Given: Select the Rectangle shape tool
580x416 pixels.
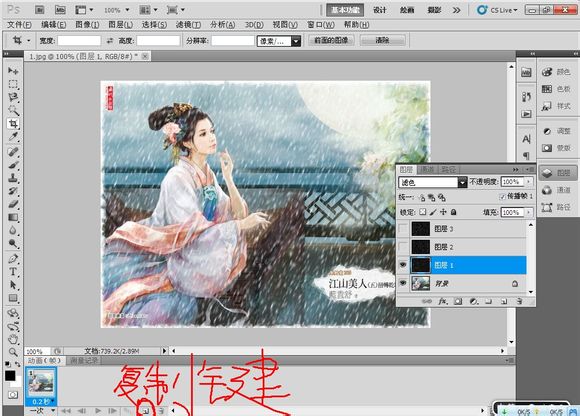Looking at the screenshot, I should [x=13, y=298].
